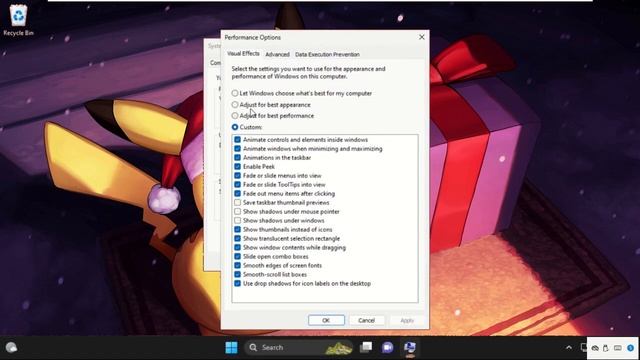Image resolution: width=640 pixels, height=360 pixels.
Task: Click the OK button
Action: pos(326,320)
